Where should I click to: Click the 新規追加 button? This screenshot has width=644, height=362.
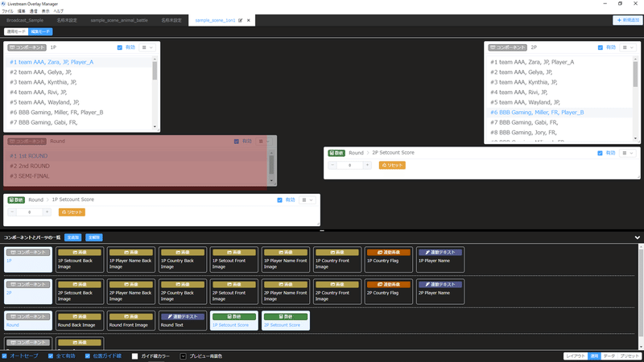coord(628,20)
